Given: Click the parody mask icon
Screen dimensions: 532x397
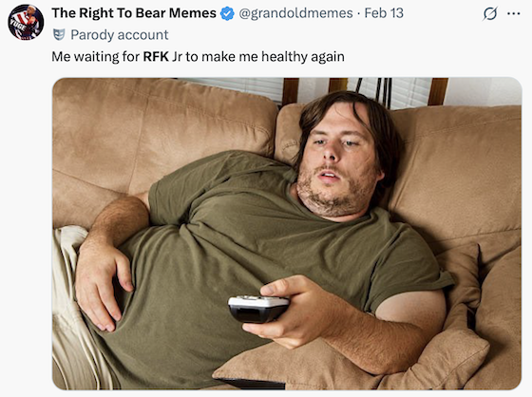Looking at the screenshot, I should [59, 34].
